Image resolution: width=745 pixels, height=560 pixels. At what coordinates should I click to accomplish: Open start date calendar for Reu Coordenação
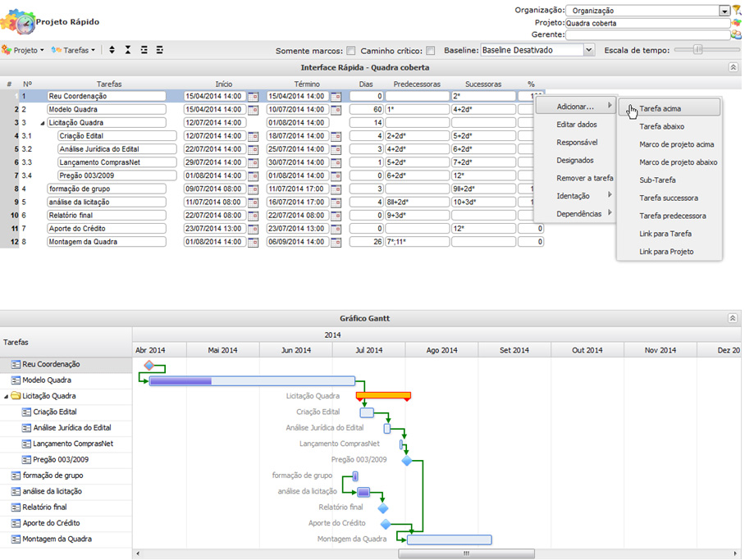(x=253, y=97)
